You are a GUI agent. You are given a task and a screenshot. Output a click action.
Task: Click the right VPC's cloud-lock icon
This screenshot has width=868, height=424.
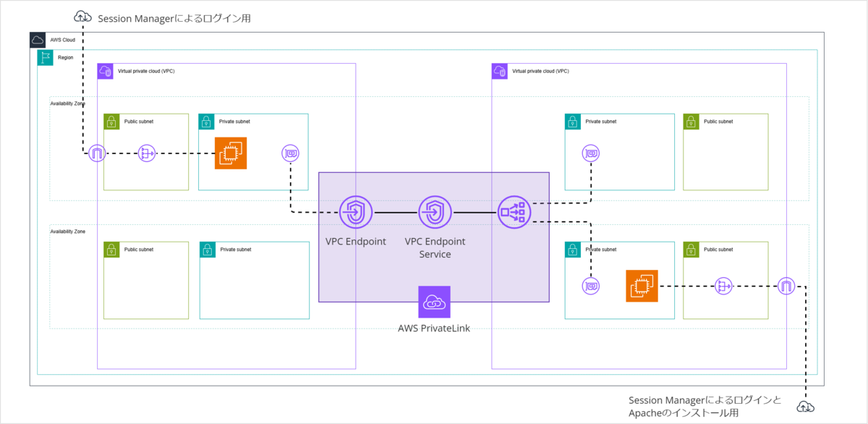(499, 71)
